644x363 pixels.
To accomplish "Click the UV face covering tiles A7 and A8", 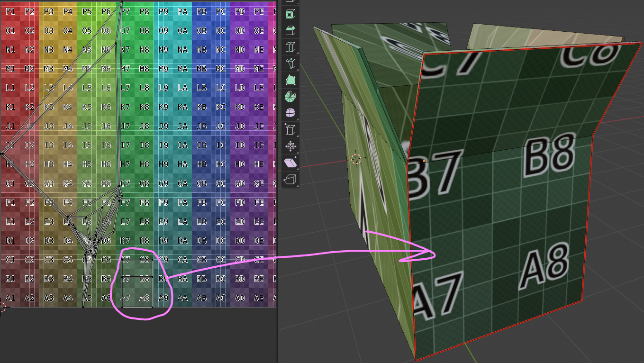I will point(136,292).
